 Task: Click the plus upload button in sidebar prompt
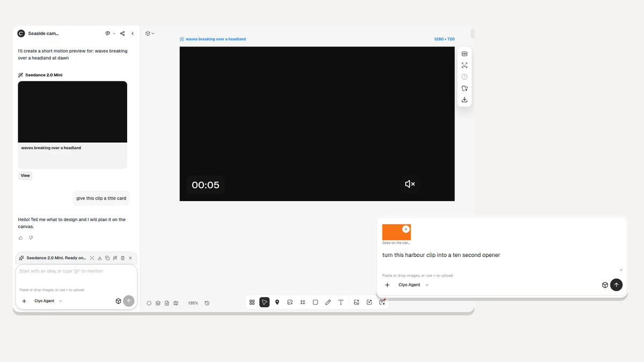click(x=24, y=301)
